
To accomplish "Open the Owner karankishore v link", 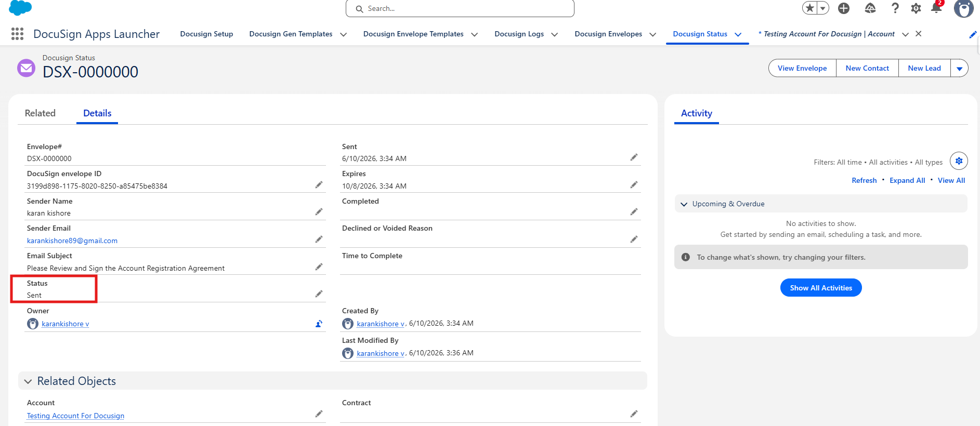I will [x=66, y=324].
